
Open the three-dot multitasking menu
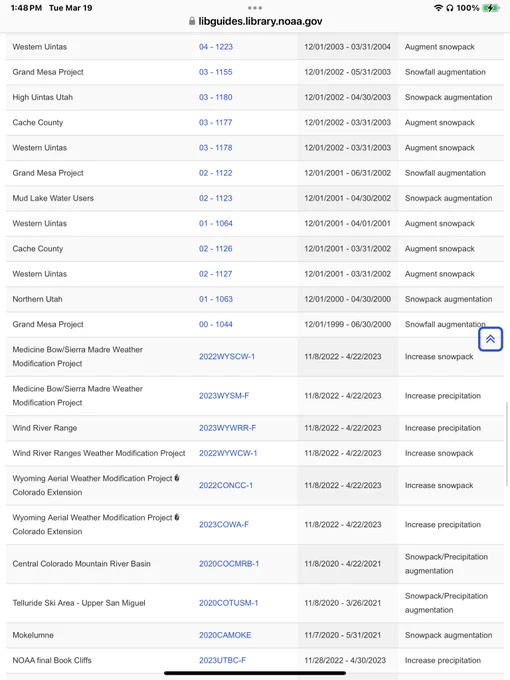click(255, 8)
